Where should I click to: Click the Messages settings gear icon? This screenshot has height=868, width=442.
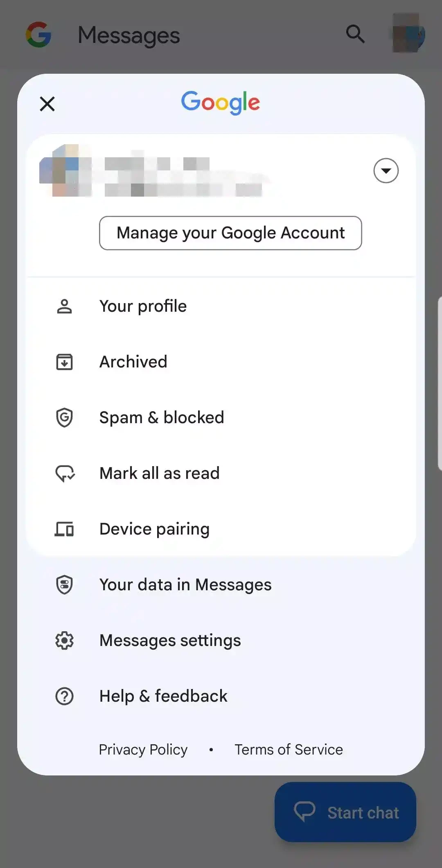click(64, 641)
